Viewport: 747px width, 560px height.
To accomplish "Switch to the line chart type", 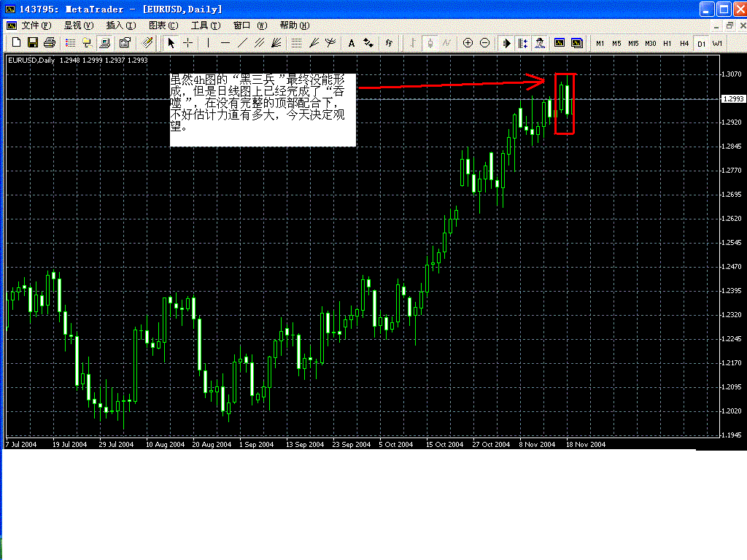I will click(446, 43).
